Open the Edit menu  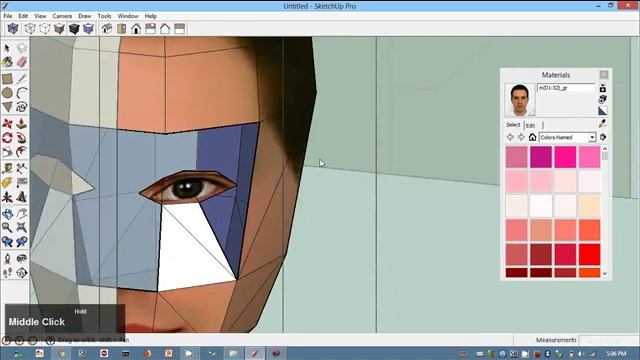pyautogui.click(x=23, y=16)
